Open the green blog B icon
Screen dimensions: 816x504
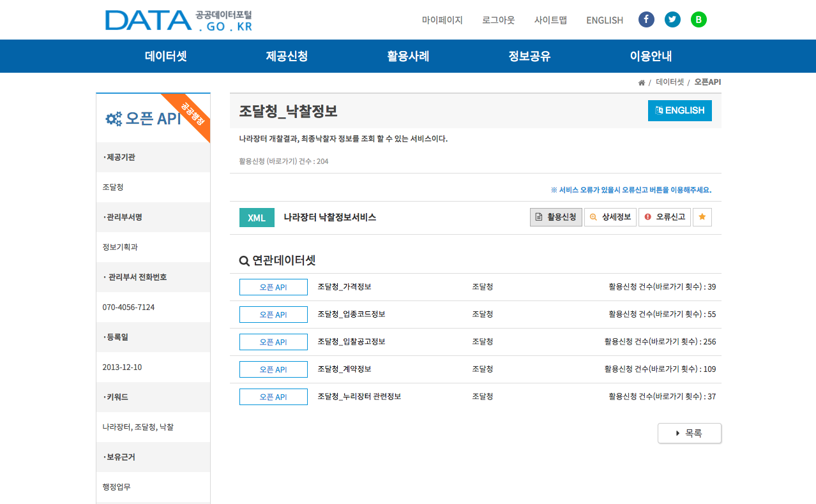pos(699,20)
